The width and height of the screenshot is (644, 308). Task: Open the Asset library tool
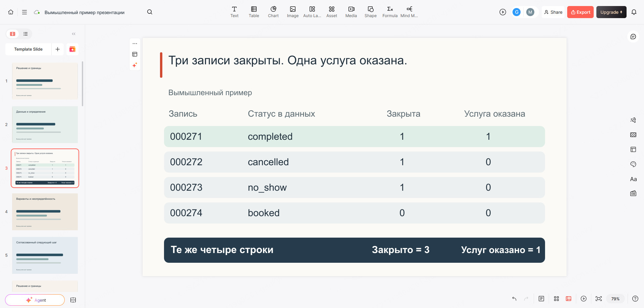(332, 12)
